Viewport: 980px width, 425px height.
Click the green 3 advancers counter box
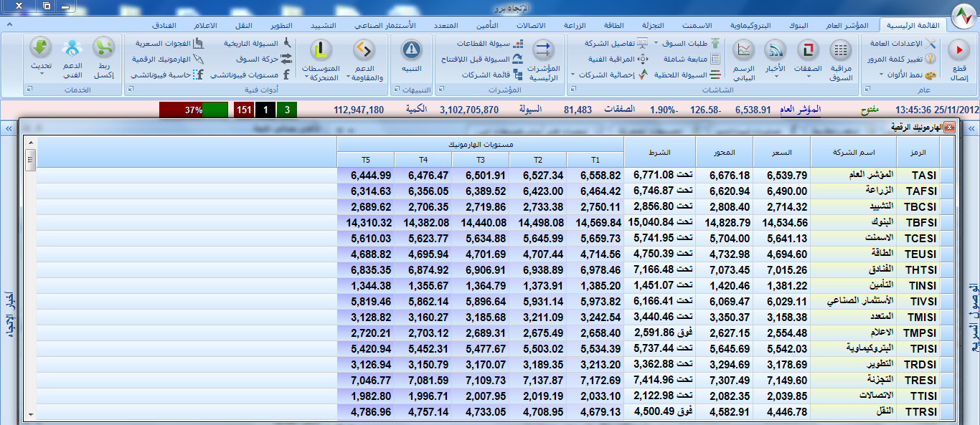pos(287,110)
